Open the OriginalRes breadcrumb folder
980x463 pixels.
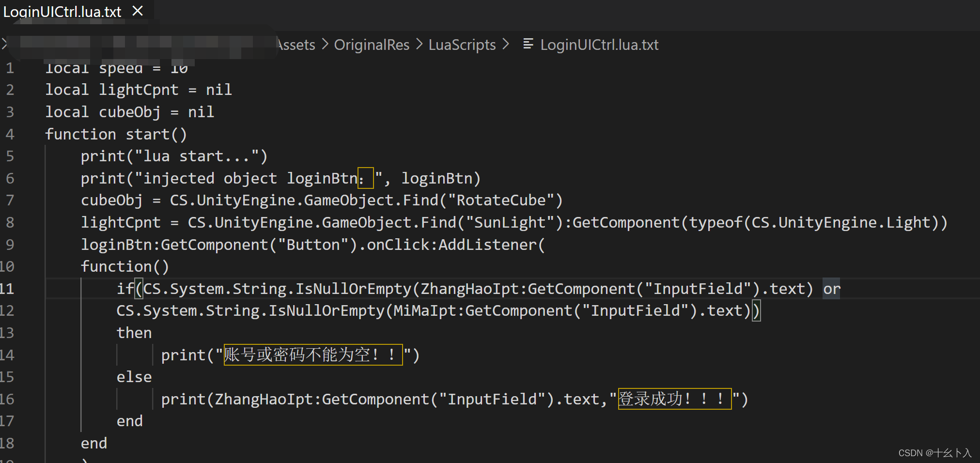tap(372, 45)
